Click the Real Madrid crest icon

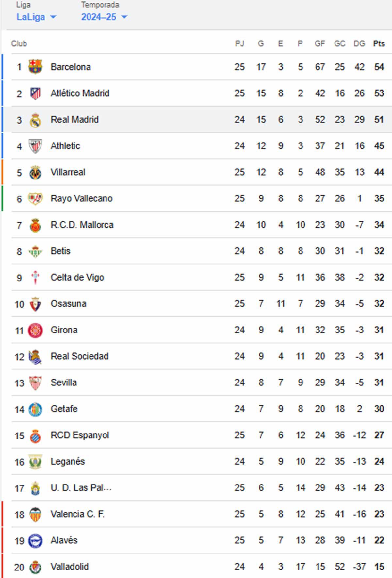point(36,119)
